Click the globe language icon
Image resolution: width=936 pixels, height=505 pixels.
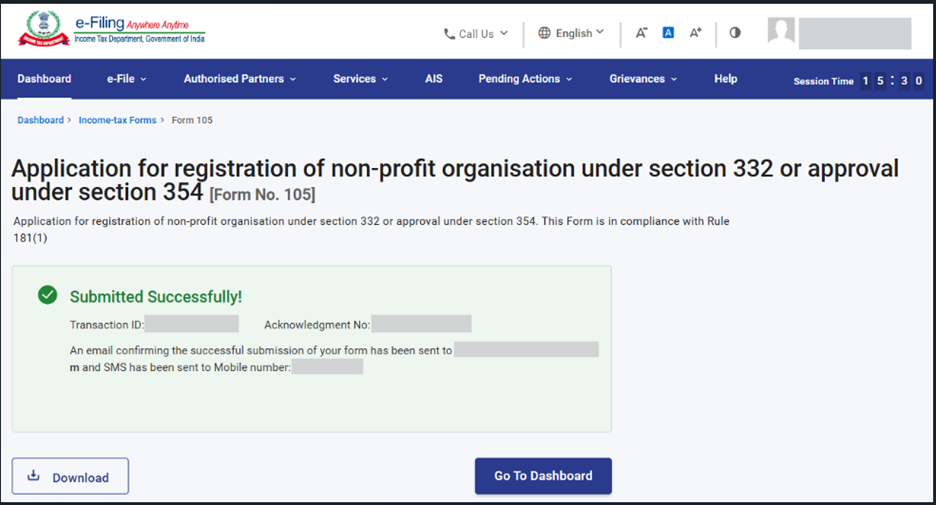point(544,33)
